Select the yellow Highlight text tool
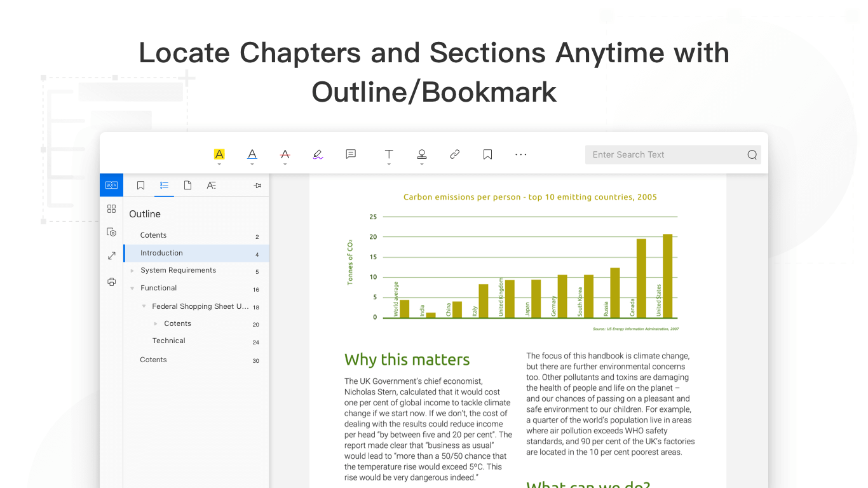This screenshot has width=868, height=488. pos(219,154)
